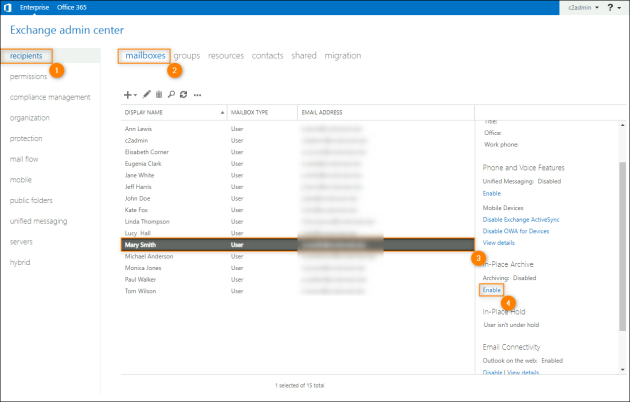Open the migration tab
Screen dimensions: 630x402
(343, 56)
